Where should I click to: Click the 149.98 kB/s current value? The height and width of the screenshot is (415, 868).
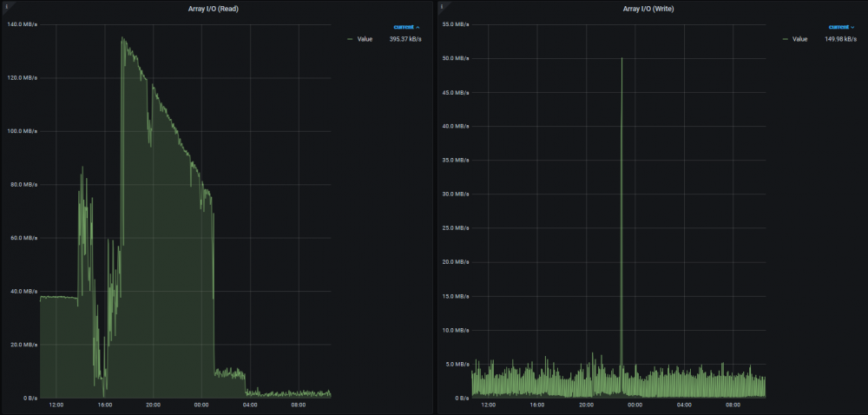[x=840, y=39]
